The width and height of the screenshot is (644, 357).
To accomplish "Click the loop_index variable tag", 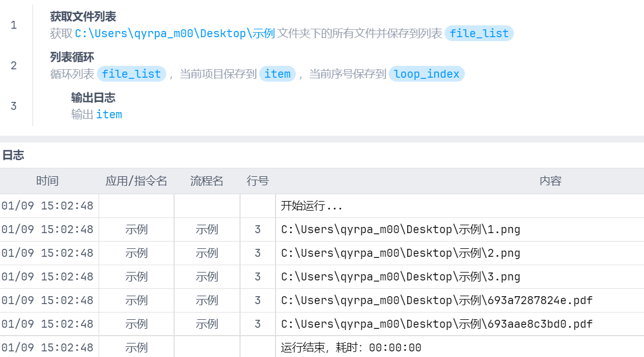I will pyautogui.click(x=427, y=74).
